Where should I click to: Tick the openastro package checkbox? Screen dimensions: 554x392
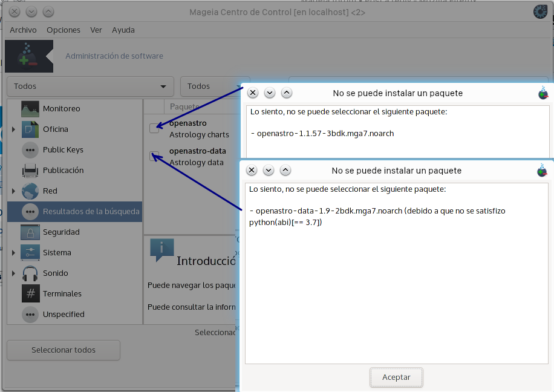[154, 128]
